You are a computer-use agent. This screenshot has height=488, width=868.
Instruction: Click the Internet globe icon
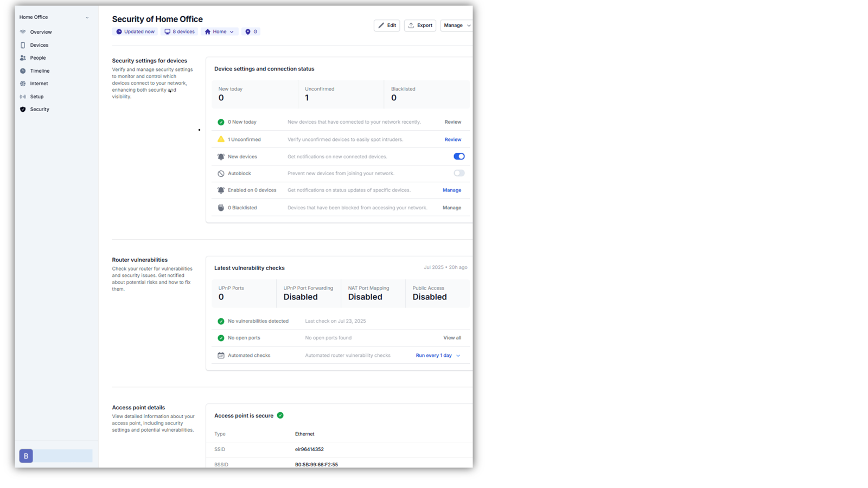(x=23, y=84)
